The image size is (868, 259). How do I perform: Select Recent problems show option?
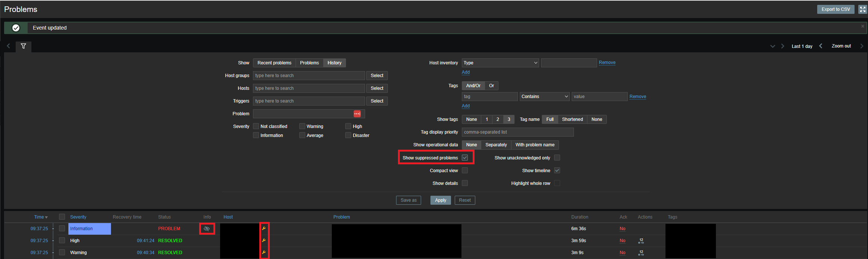274,63
